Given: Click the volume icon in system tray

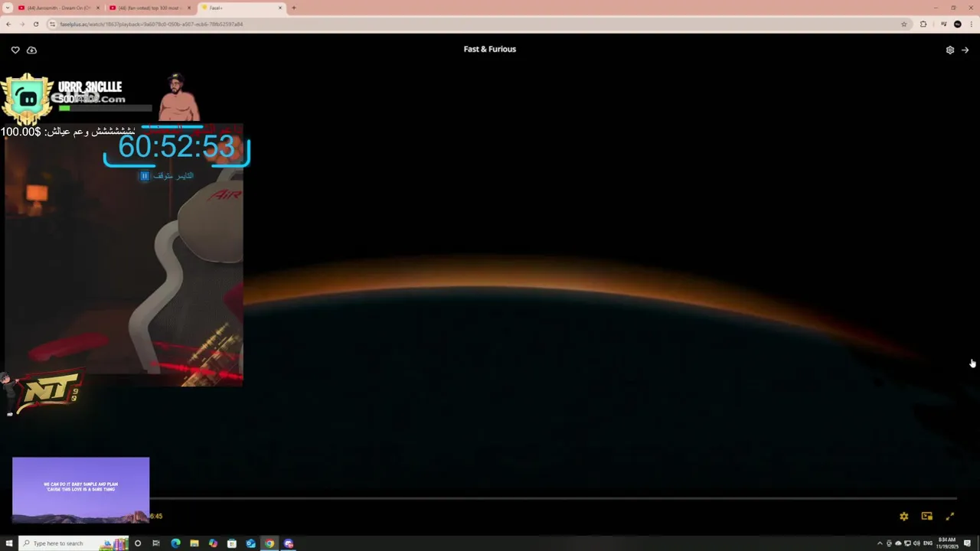Looking at the screenshot, I should 916,543.
